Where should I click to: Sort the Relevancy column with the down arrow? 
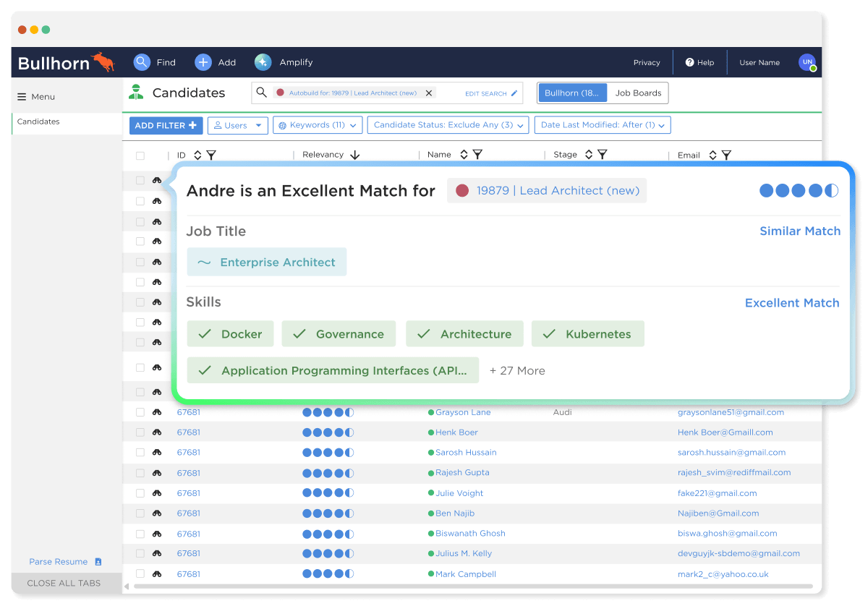pyautogui.click(x=354, y=155)
